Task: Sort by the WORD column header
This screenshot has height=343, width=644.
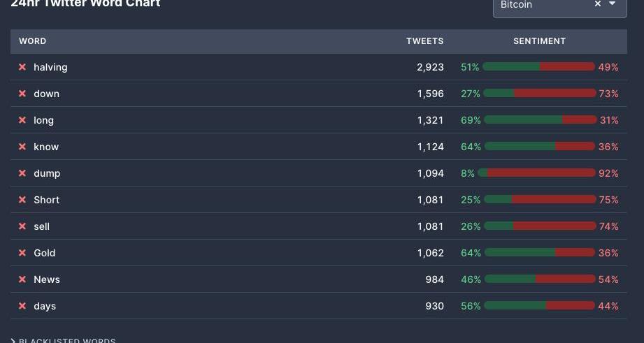Action: click(33, 41)
